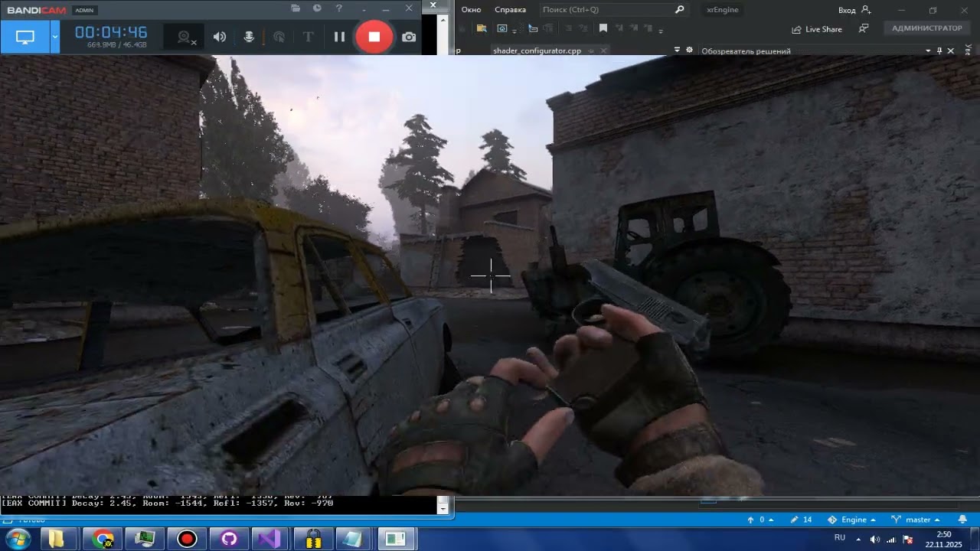The image size is (980, 551).
Task: Pause the Bandicam recording
Action: point(339,37)
